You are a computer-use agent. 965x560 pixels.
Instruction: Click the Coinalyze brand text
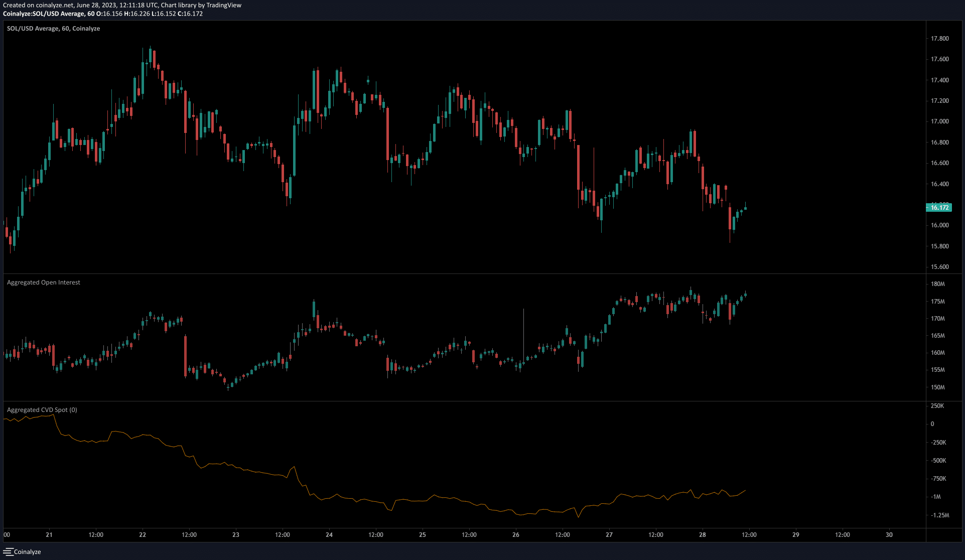coord(28,552)
